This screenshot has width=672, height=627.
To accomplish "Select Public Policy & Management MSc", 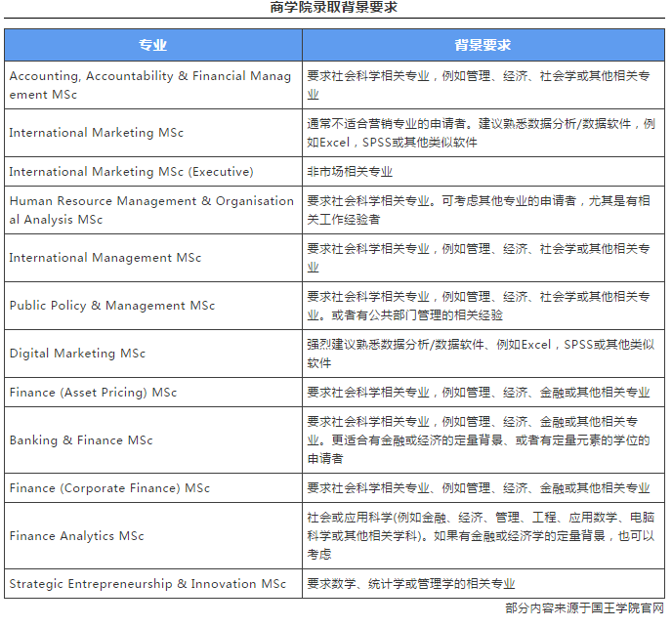I will click(112, 306).
